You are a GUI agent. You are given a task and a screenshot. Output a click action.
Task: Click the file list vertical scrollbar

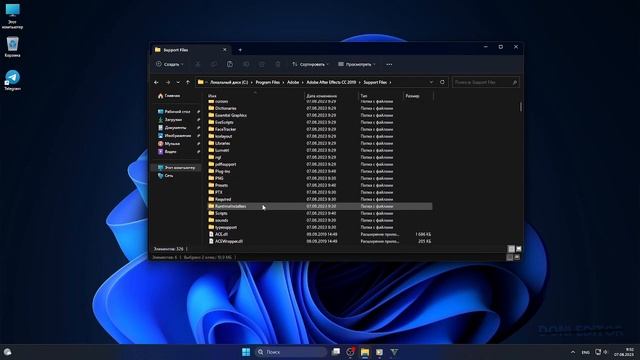tap(520, 107)
